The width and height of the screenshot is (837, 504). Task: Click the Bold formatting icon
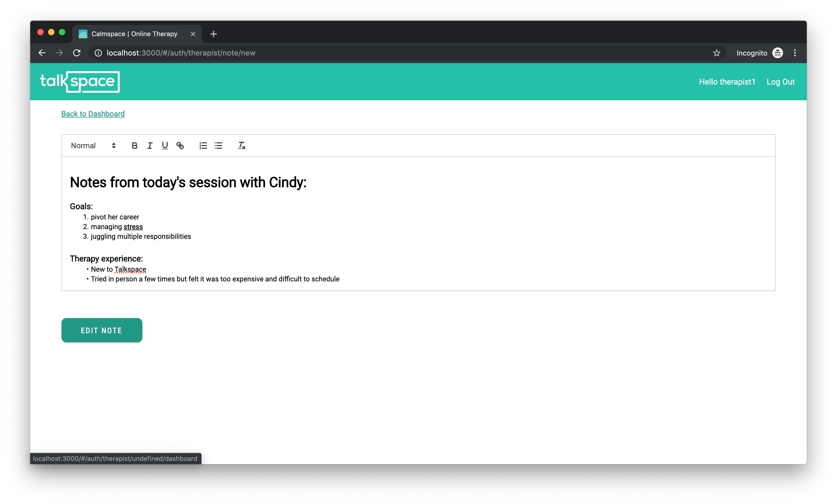pyautogui.click(x=134, y=145)
